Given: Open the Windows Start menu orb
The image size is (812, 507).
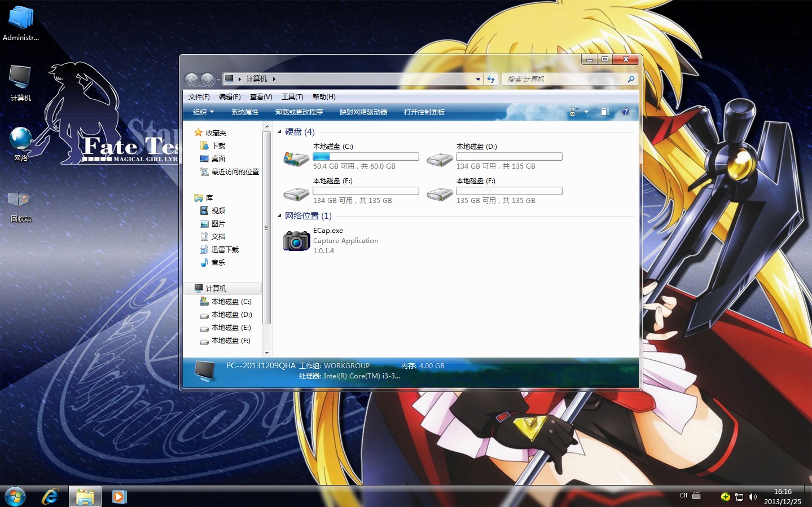Looking at the screenshot, I should 15,497.
